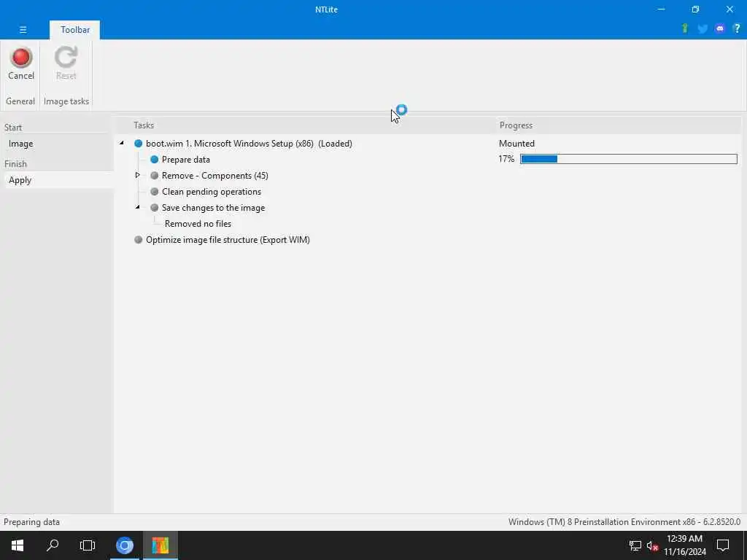Open the Help question mark icon
The width and height of the screenshot is (747, 560).
(737, 28)
